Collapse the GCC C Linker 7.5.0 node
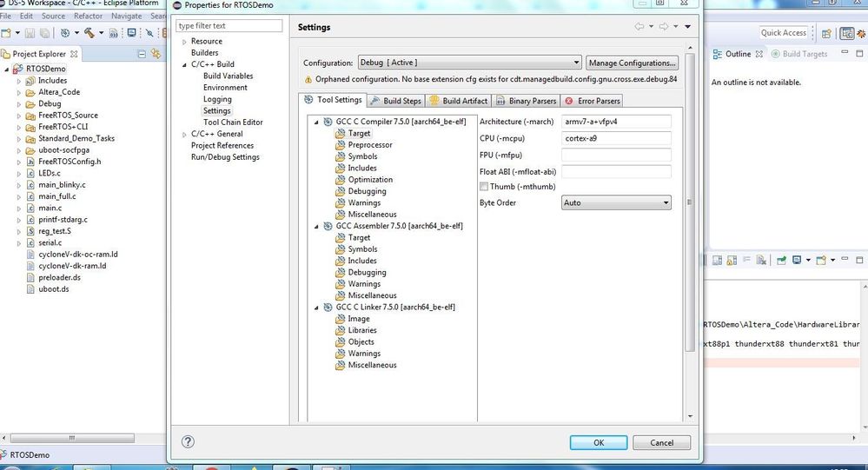This screenshot has height=470, width=868. [316, 308]
